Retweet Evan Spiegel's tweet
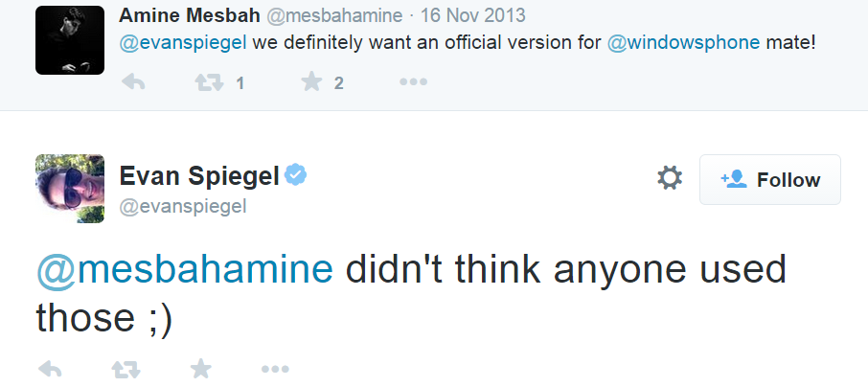Screen dimensions: 868x387 (126, 369)
